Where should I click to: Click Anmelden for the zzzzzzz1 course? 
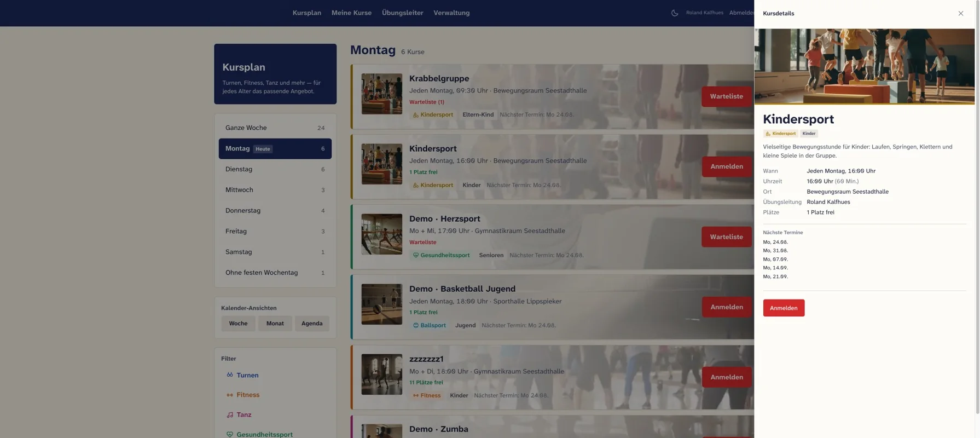click(x=727, y=377)
